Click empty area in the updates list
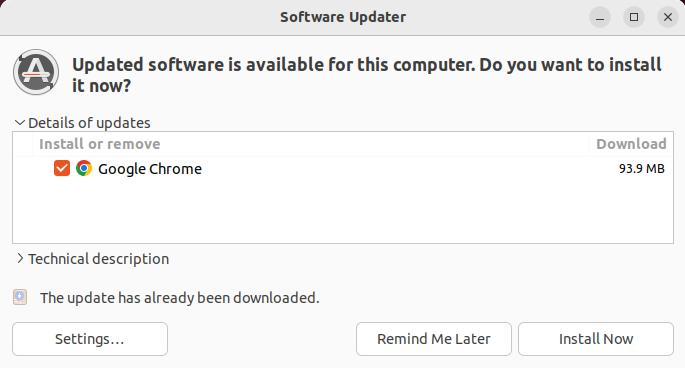The height and width of the screenshot is (368, 685). pyautogui.click(x=343, y=212)
